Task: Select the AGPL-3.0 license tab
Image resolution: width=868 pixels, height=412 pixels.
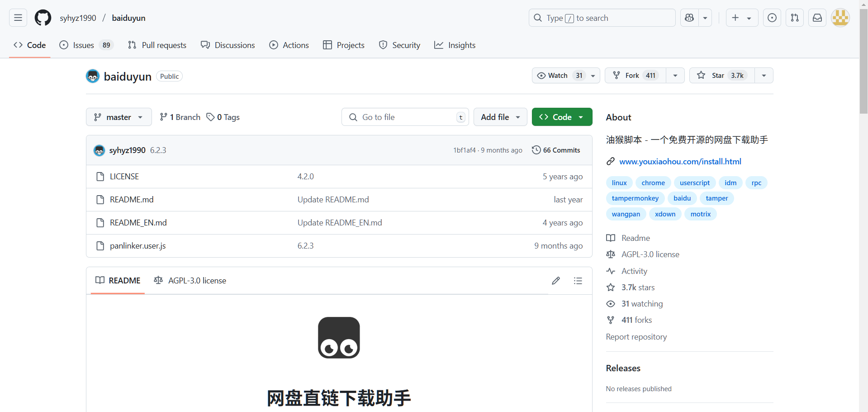Action: (x=190, y=281)
